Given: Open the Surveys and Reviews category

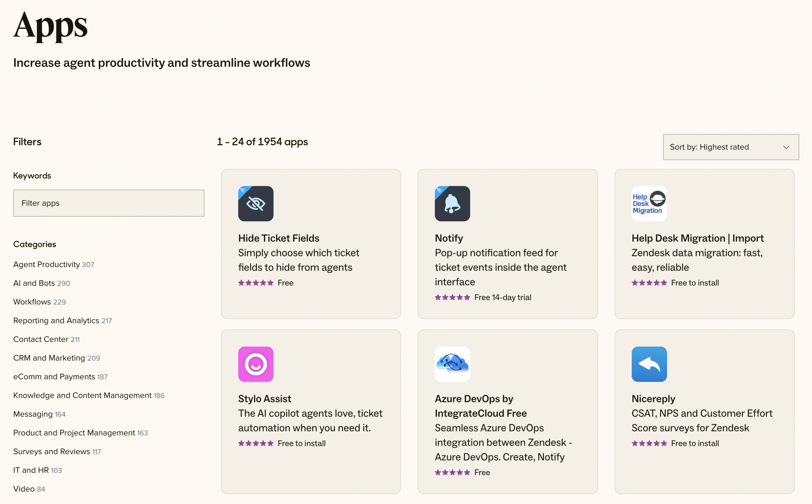Looking at the screenshot, I should [x=52, y=451].
